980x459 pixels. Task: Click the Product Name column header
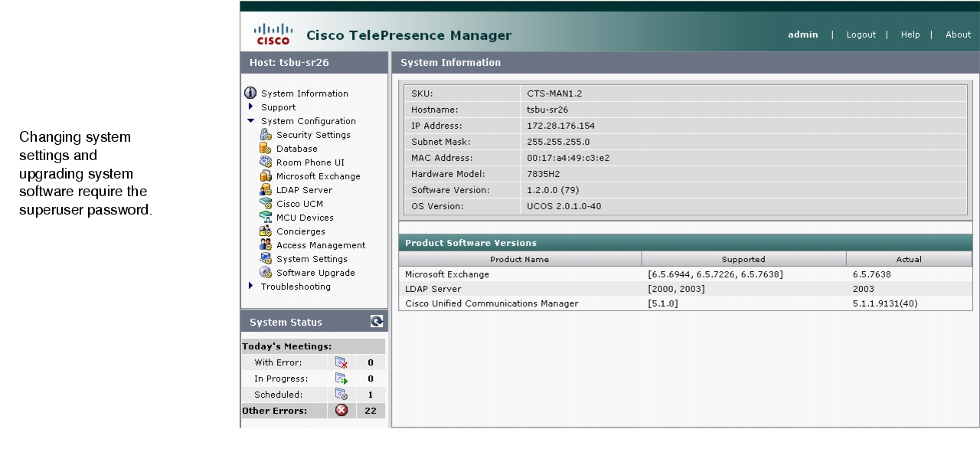click(x=520, y=259)
